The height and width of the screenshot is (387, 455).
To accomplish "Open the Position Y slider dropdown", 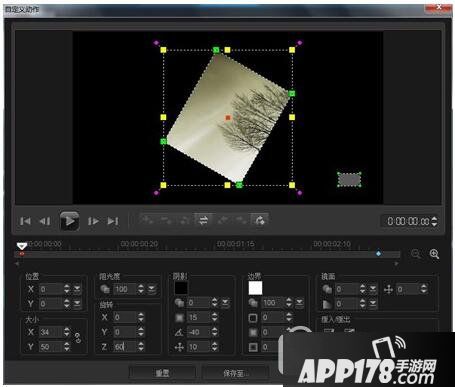I will [x=77, y=304].
